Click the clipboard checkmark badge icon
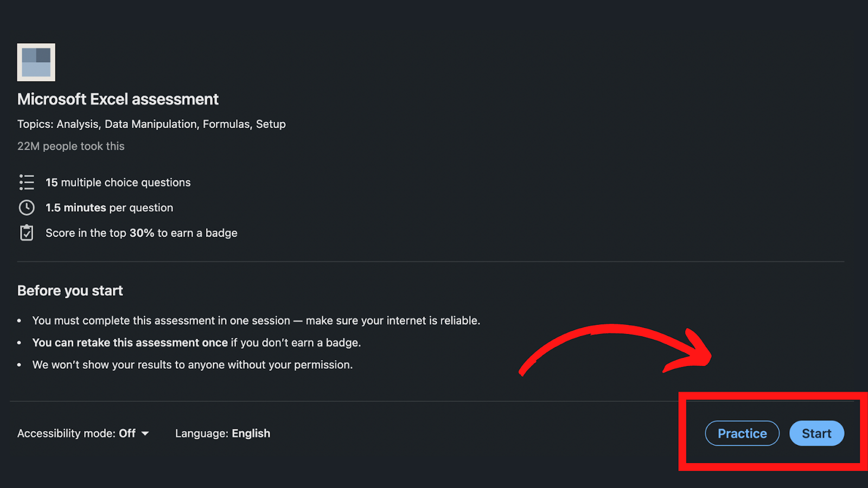Viewport: 868px width, 488px height. (27, 233)
